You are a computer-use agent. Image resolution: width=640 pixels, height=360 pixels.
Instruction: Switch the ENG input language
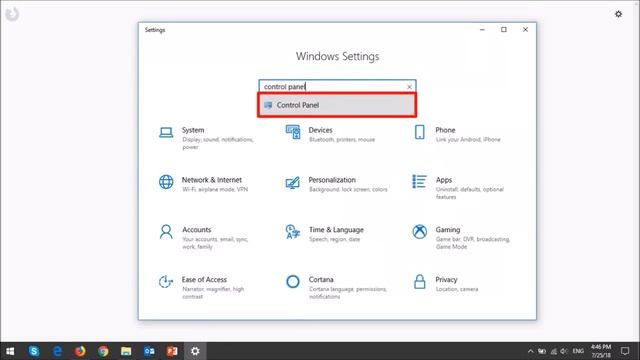click(578, 351)
